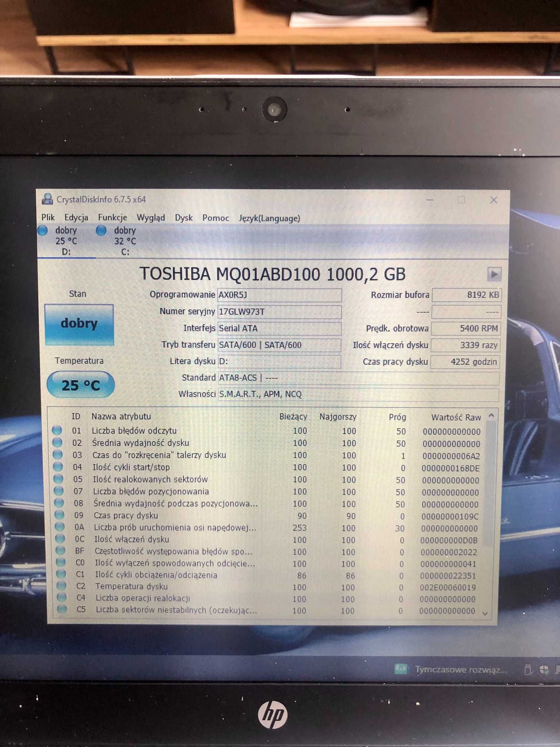Click status circle of attribute 04
This screenshot has height=747, width=560.
click(58, 467)
